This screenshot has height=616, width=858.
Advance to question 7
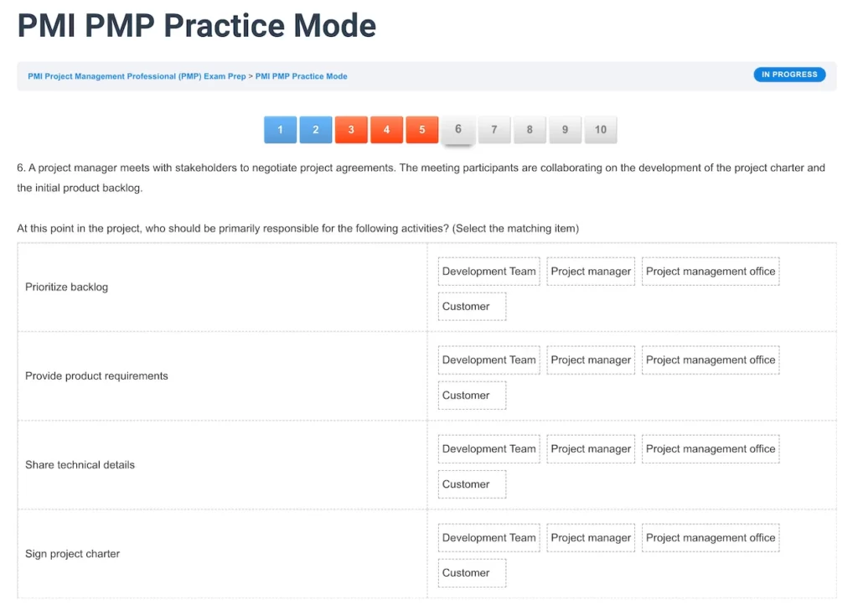[494, 130]
